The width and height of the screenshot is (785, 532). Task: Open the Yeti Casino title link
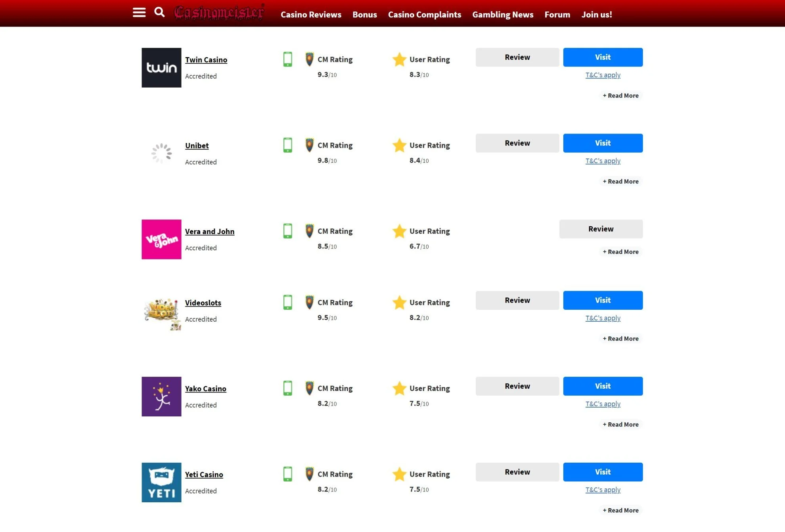[x=204, y=475]
